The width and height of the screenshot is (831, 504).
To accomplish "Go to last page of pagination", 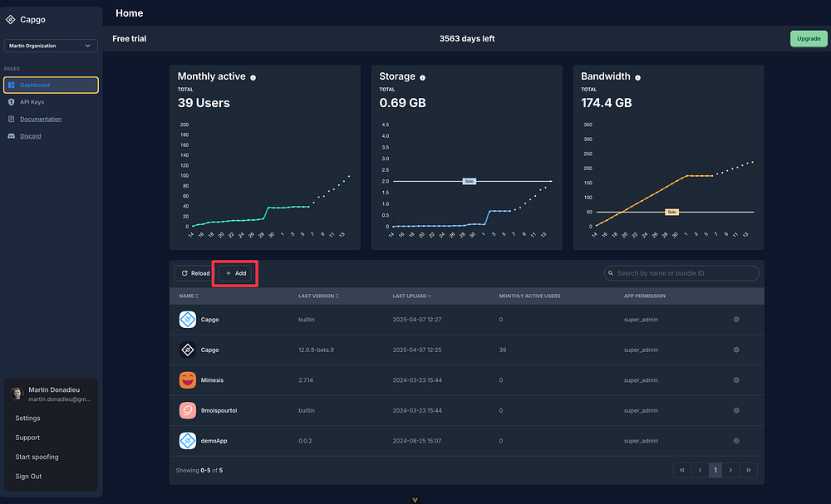I will click(749, 470).
